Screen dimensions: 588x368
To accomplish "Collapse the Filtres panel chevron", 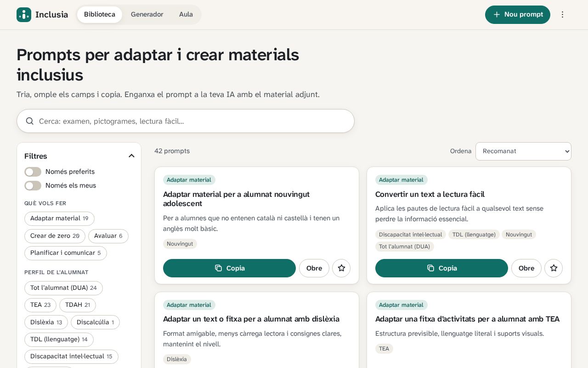I will click(x=131, y=156).
